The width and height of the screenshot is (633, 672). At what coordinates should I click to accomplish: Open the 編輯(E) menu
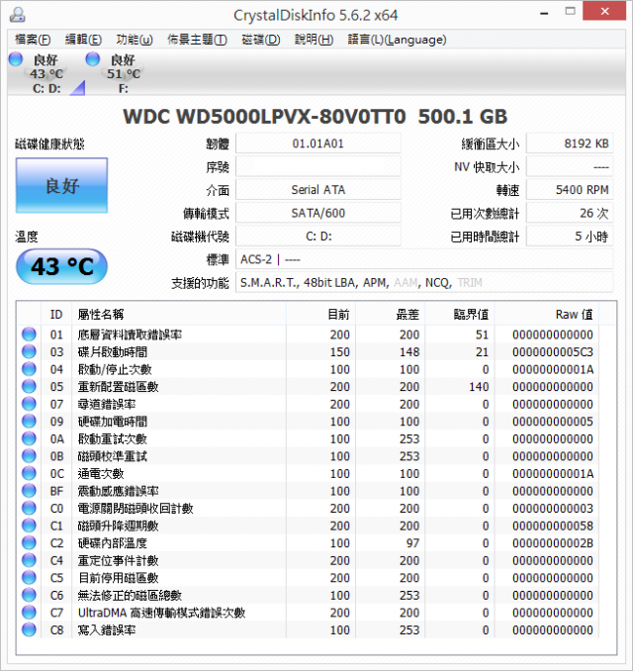(83, 40)
